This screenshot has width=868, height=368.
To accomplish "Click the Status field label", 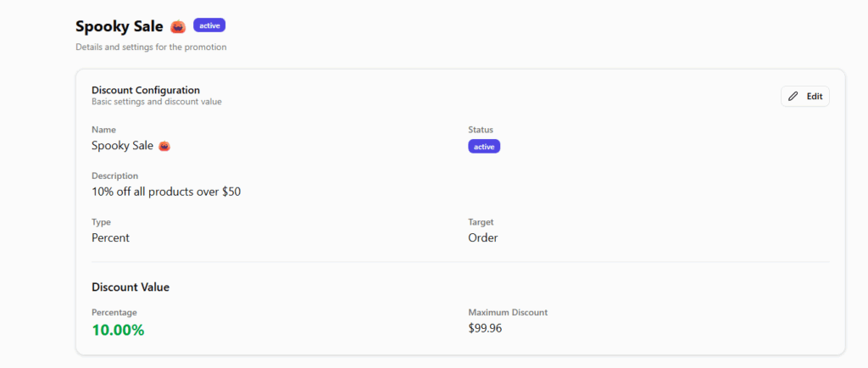I will pyautogui.click(x=480, y=130).
